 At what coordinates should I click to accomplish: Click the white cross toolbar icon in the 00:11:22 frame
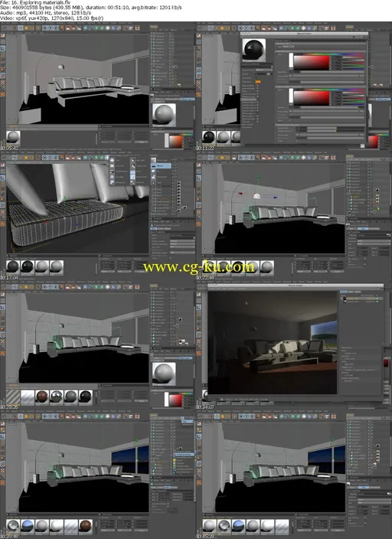(304, 28)
